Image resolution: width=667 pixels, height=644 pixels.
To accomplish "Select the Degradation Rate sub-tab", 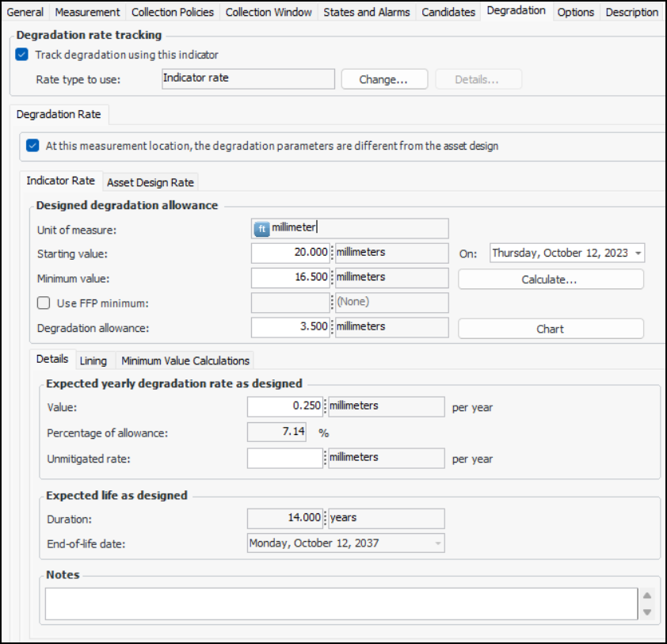I will click(x=59, y=114).
